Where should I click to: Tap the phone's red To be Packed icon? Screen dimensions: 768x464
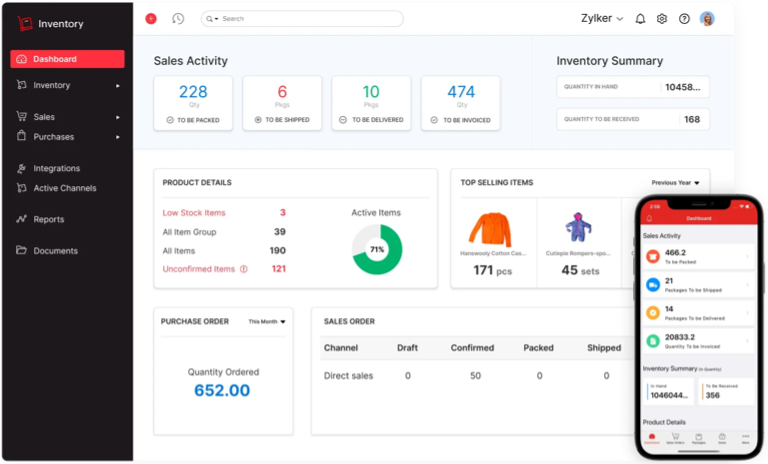(x=653, y=256)
